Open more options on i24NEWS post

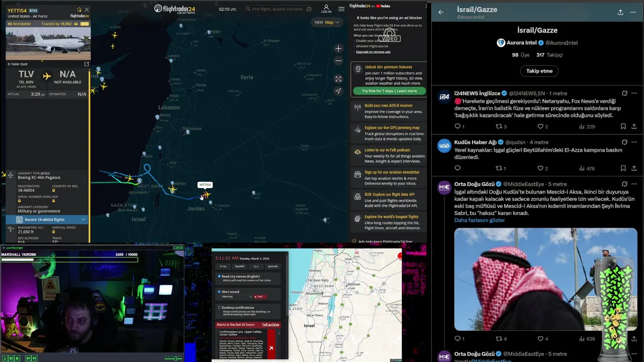pyautogui.click(x=634, y=93)
